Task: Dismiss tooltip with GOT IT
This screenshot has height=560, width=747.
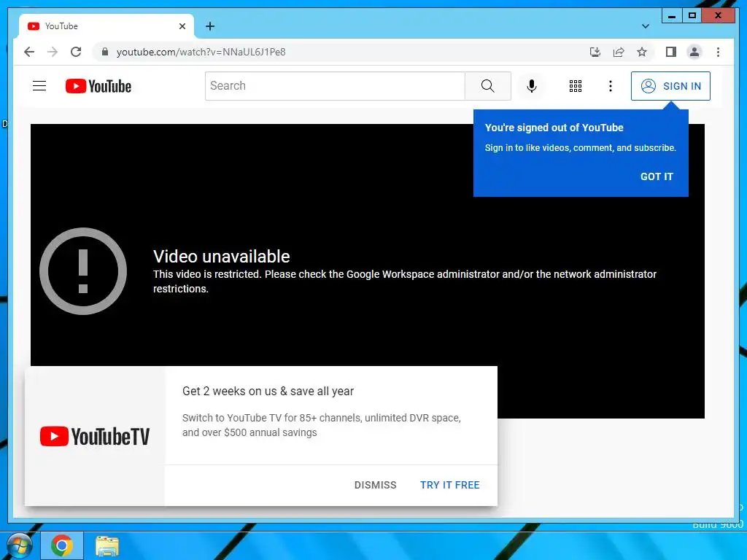Action: tap(657, 176)
